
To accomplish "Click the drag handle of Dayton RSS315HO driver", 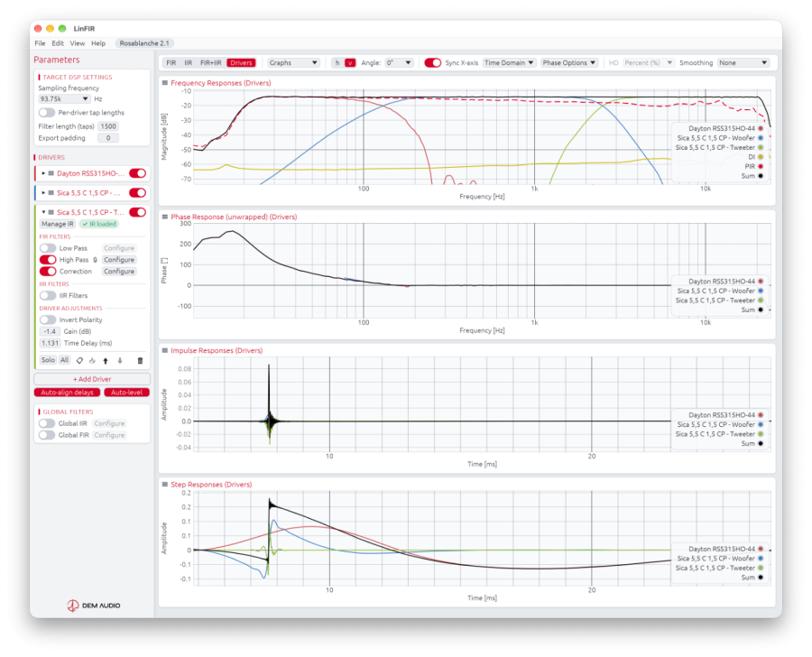I will point(51,173).
